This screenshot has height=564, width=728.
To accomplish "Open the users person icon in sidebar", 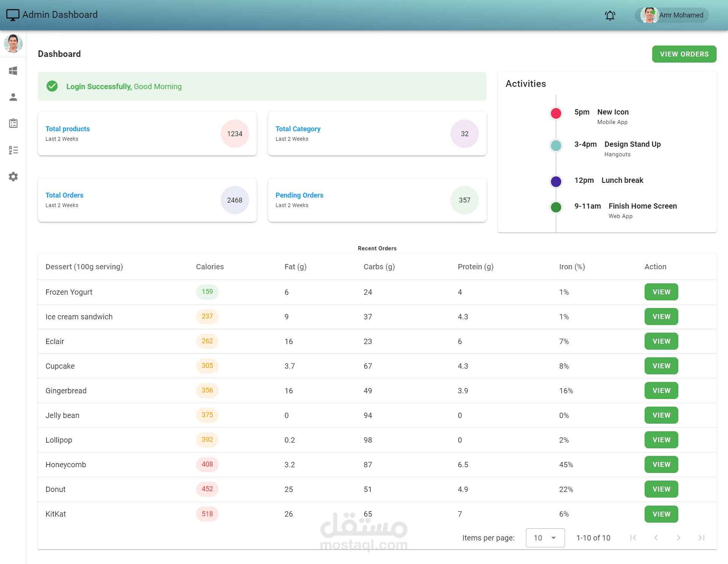I will point(13,97).
